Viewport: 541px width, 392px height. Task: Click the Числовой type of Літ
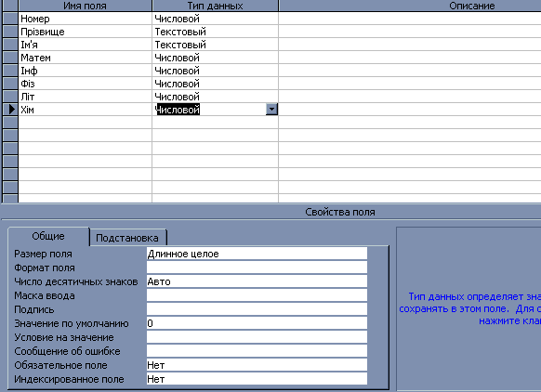(215, 97)
